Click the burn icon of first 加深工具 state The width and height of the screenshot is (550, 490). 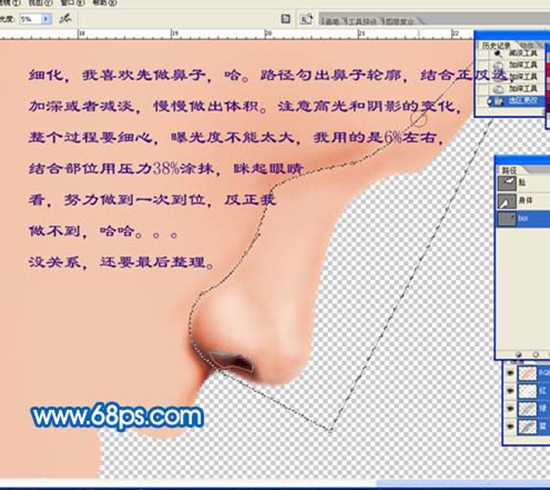click(498, 65)
